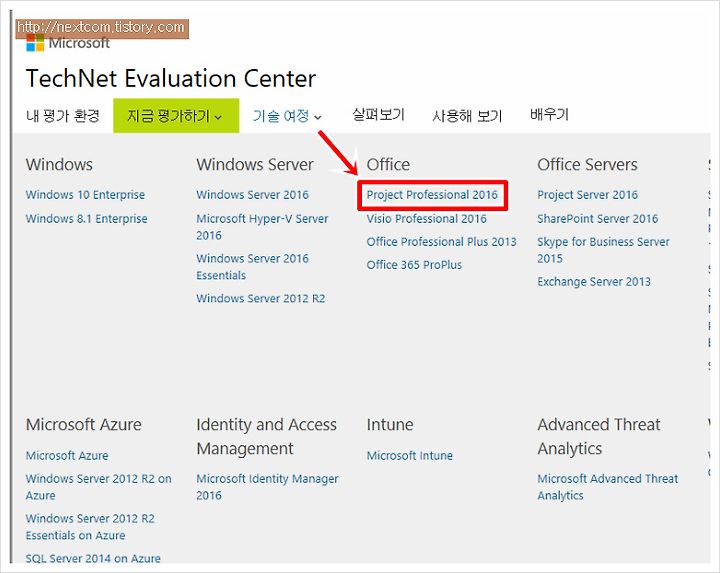The height and width of the screenshot is (573, 720).
Task: Click the Windows Server category heading
Action: point(255,164)
